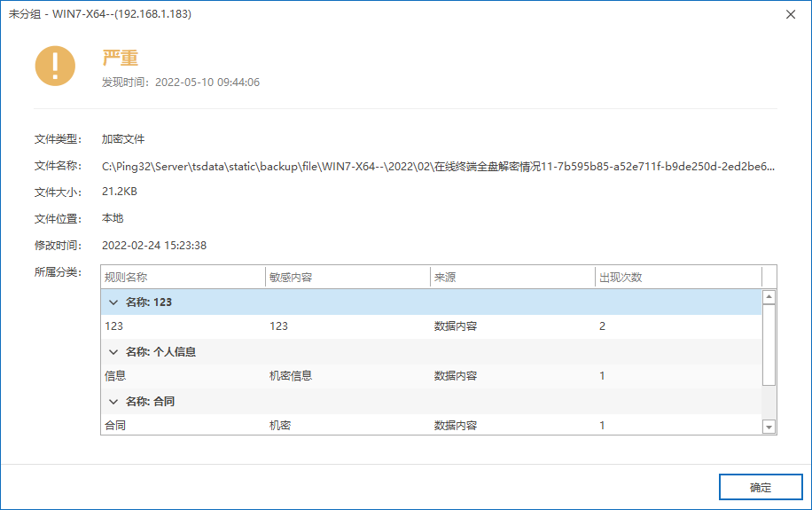Click the orange exclamation warning icon
The image size is (812, 510).
[x=55, y=66]
